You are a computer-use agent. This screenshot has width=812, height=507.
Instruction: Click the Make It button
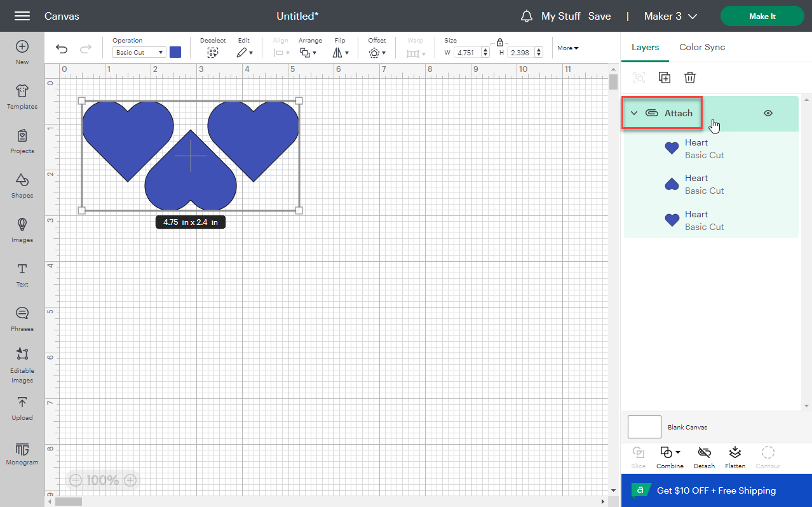click(762, 16)
